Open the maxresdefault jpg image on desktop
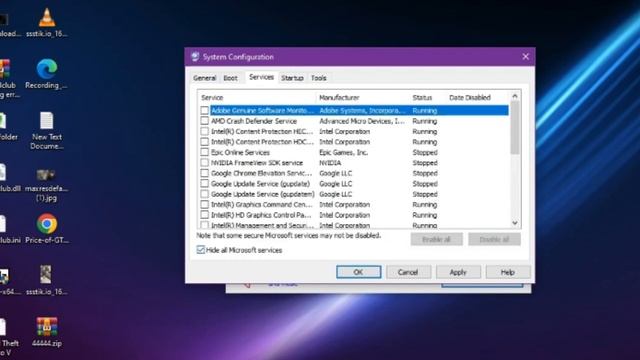The image size is (640, 360). point(46,185)
